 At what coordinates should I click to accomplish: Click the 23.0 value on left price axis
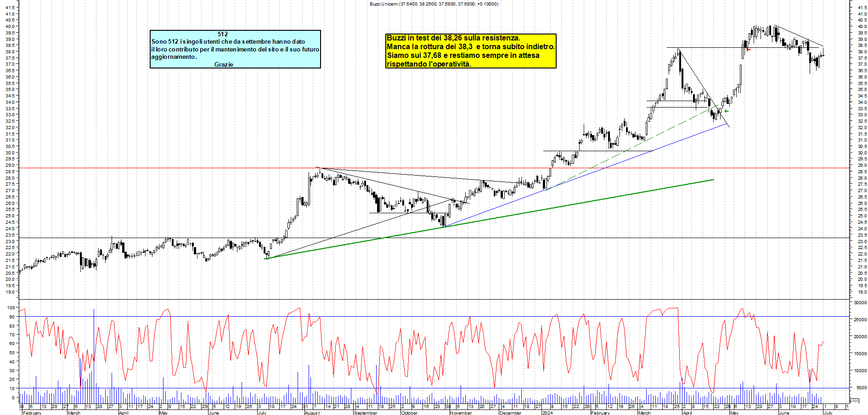pyautogui.click(x=11, y=241)
